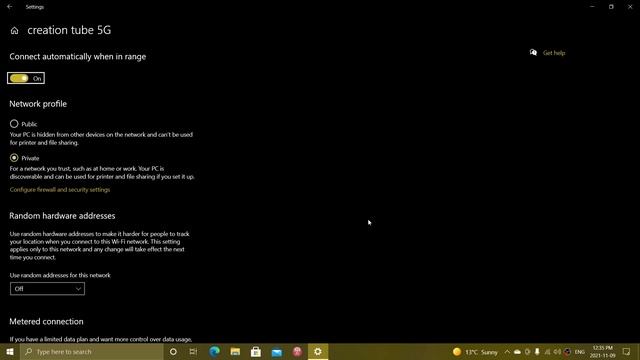Select the Private network profile

14,158
